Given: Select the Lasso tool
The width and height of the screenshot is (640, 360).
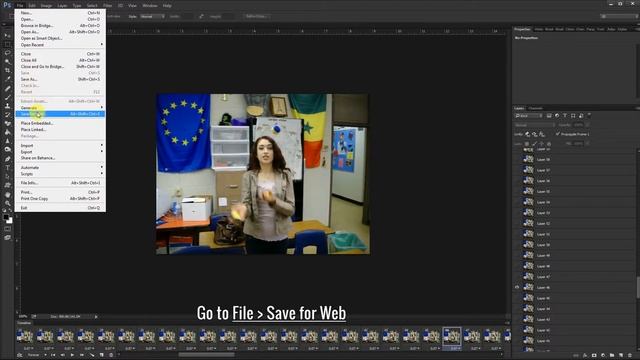Looking at the screenshot, I should [7, 53].
